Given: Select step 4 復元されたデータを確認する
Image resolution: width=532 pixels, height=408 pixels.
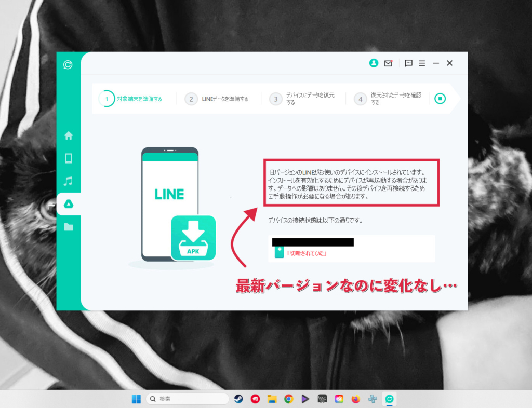Looking at the screenshot, I should coord(389,99).
